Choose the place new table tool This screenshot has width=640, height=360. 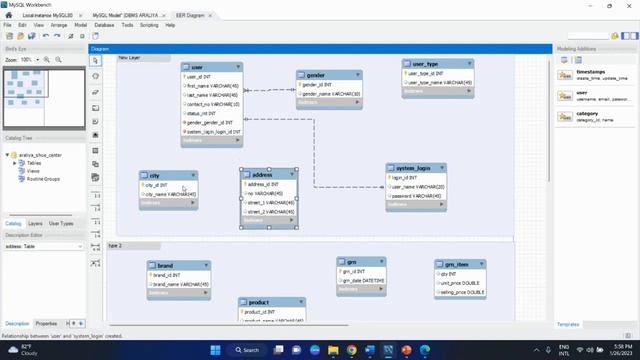tap(96, 151)
